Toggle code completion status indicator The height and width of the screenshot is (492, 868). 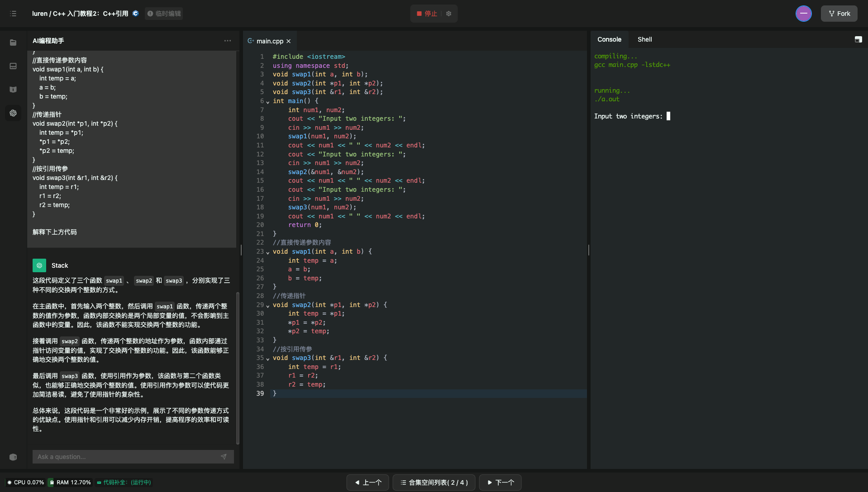pyautogui.click(x=124, y=483)
